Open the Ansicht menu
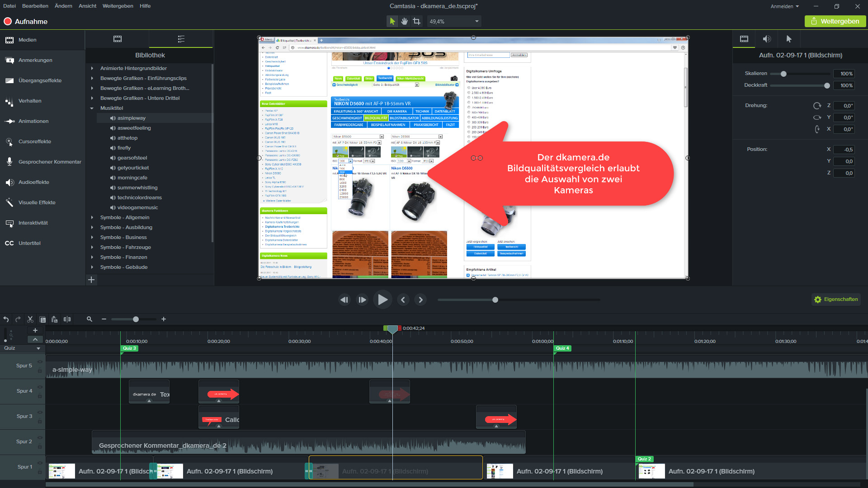Image resolution: width=868 pixels, height=488 pixels. click(x=87, y=6)
